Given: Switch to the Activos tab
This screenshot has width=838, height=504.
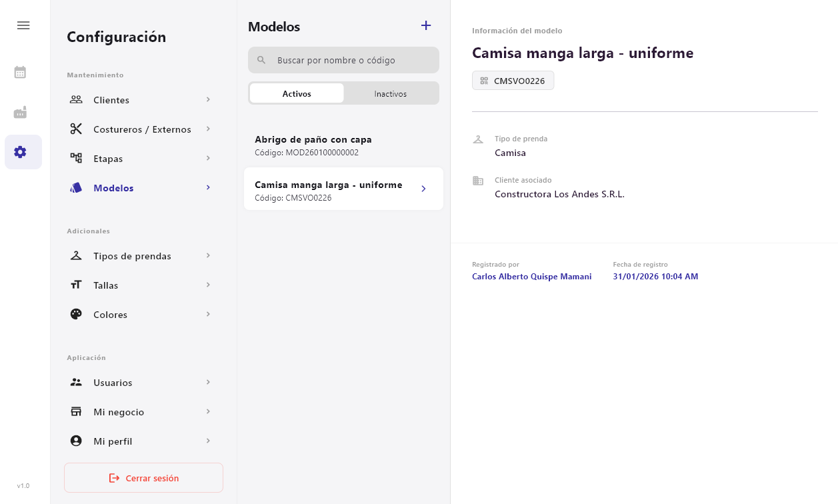Looking at the screenshot, I should 297,94.
